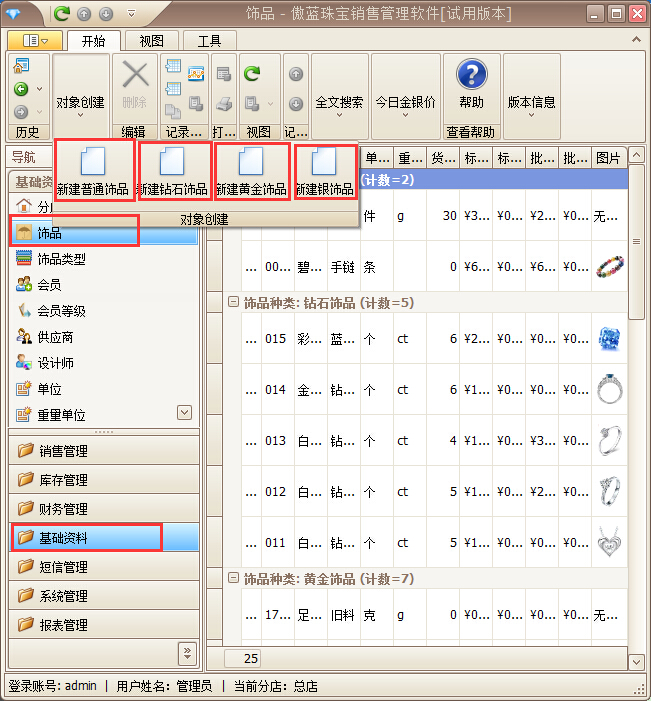Click the green refresh icon in 视图 group
Image resolution: width=651 pixels, height=701 pixels.
252,74
